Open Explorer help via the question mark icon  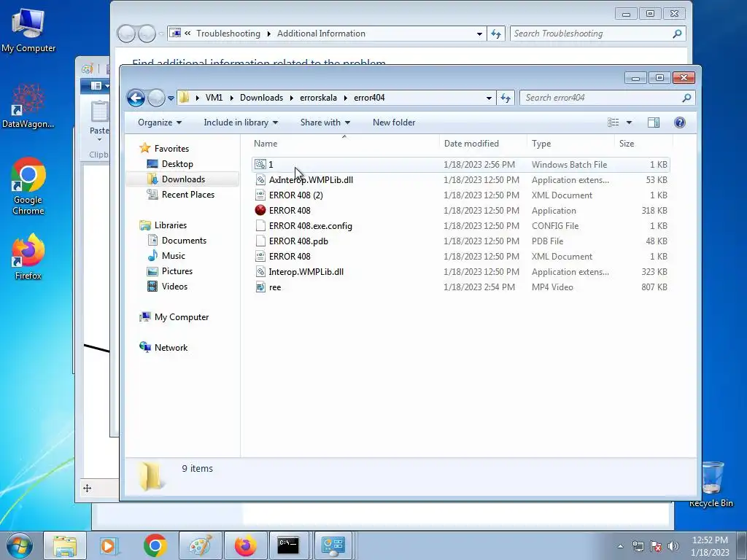click(x=679, y=122)
